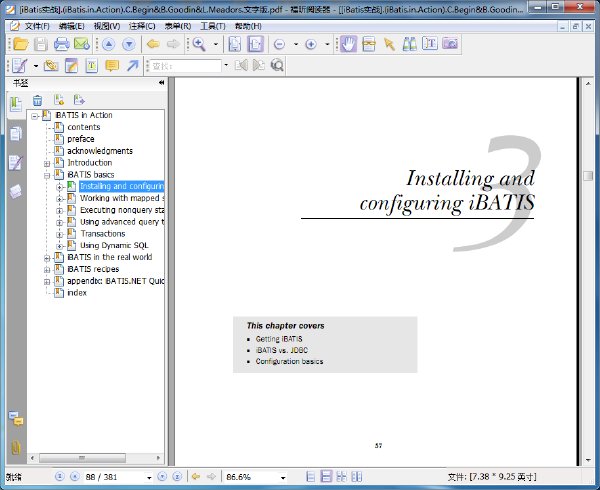Open the zoom in dropdown arrow
Viewport: 600px width, 490px height.
coord(327,44)
